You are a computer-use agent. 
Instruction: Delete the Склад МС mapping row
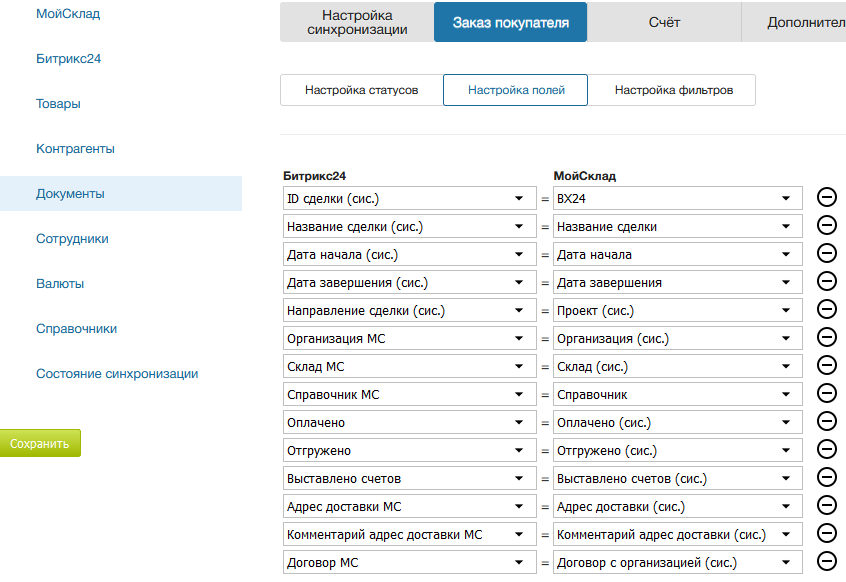coord(827,366)
